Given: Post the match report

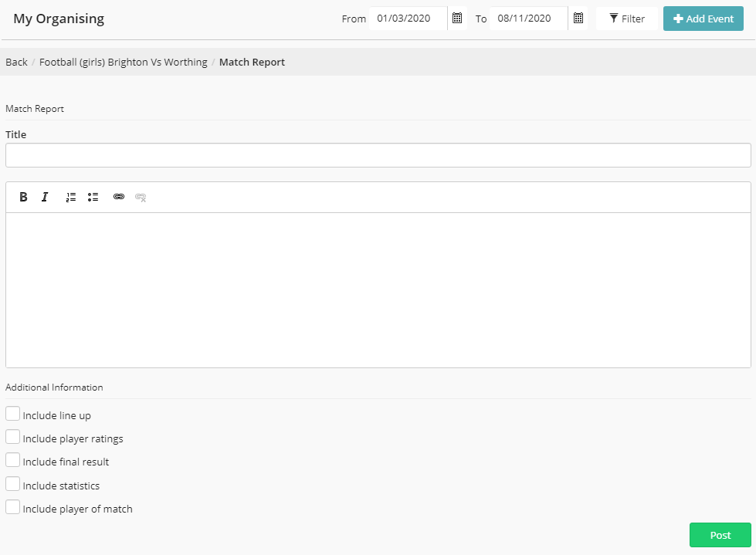Looking at the screenshot, I should [x=720, y=535].
